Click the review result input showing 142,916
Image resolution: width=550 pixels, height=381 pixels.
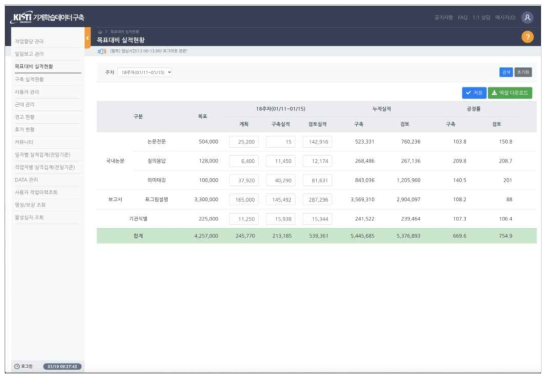pyautogui.click(x=317, y=142)
